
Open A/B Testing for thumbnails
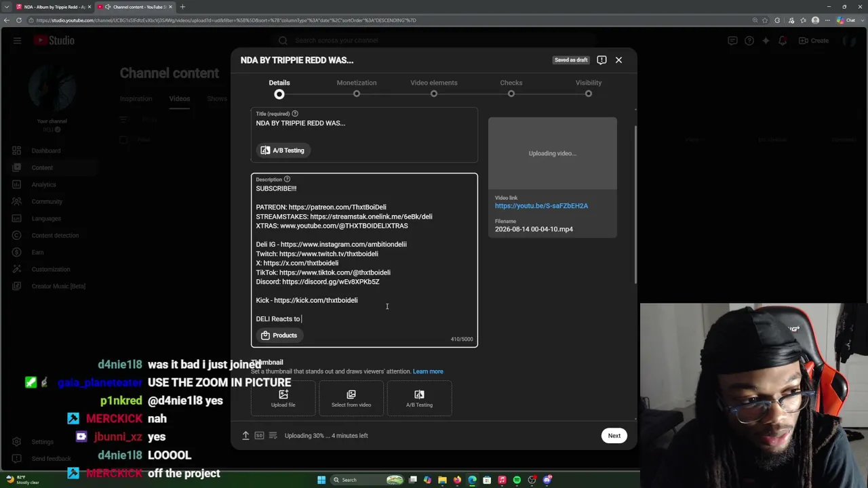(x=419, y=399)
